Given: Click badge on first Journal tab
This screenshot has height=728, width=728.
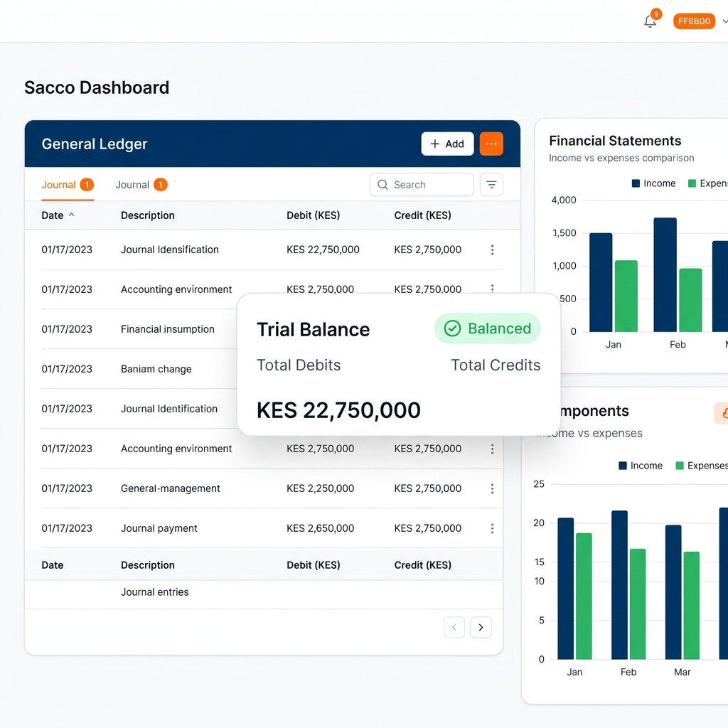Looking at the screenshot, I should [x=87, y=185].
